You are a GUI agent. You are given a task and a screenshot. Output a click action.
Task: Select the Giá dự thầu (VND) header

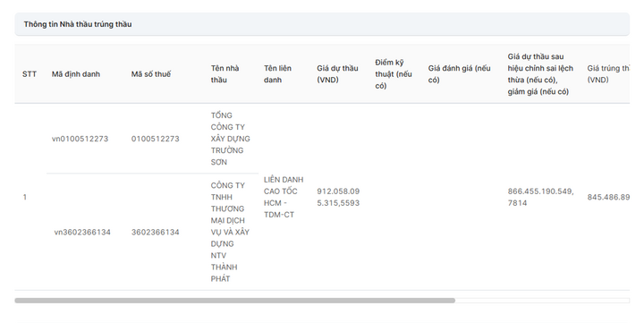(x=337, y=74)
